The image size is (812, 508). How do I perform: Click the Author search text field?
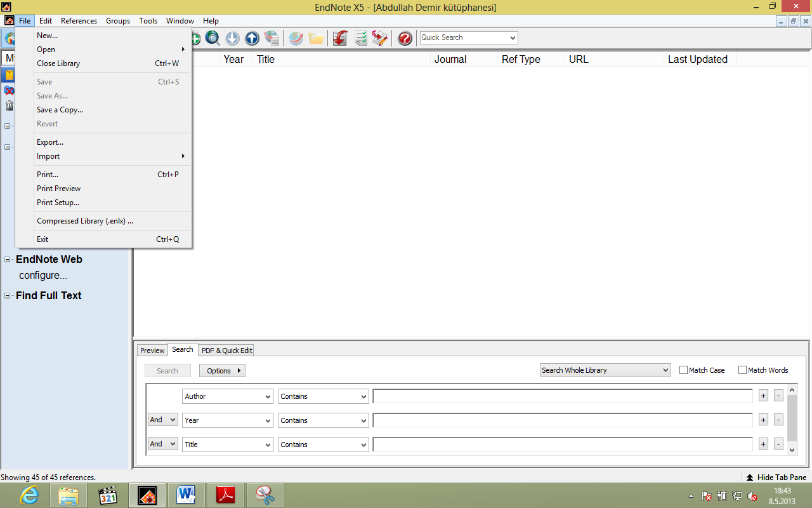pos(563,396)
